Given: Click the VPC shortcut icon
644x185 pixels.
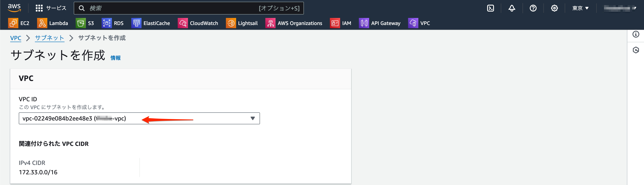Looking at the screenshot, I should (x=413, y=23).
